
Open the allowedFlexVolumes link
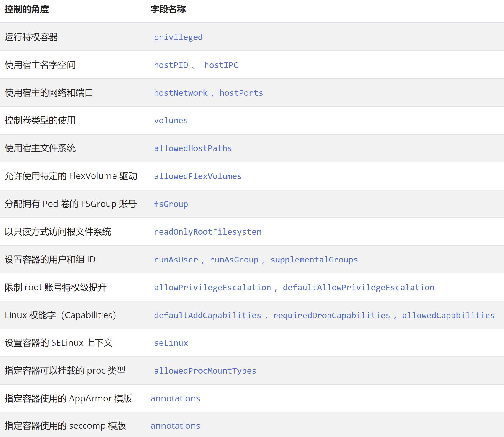click(x=198, y=176)
